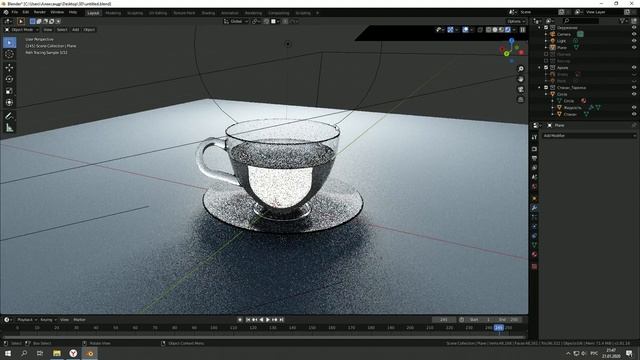
Task: Toggle X-ray display in viewport header
Action: pyautogui.click(x=480, y=30)
